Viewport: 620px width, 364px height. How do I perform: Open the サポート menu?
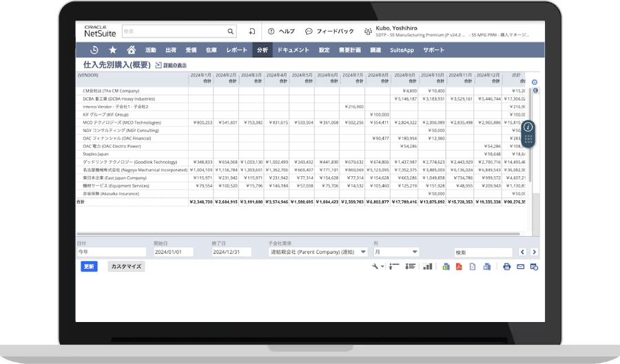(x=434, y=50)
